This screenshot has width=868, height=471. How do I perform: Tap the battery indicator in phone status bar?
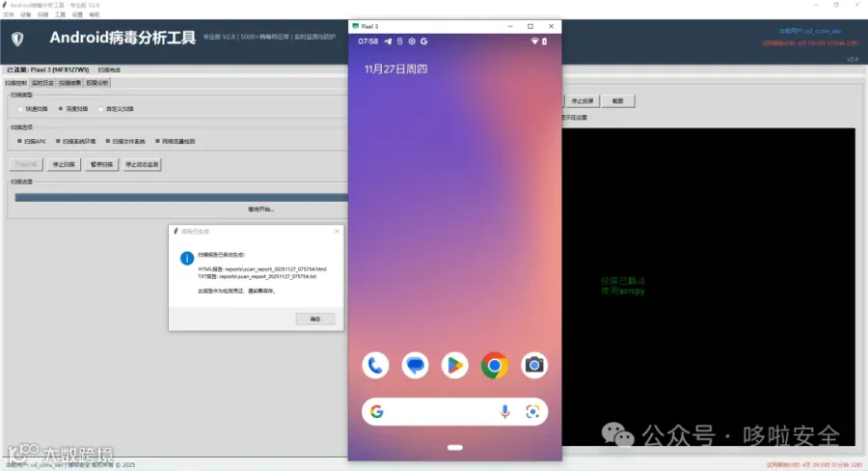tap(544, 42)
